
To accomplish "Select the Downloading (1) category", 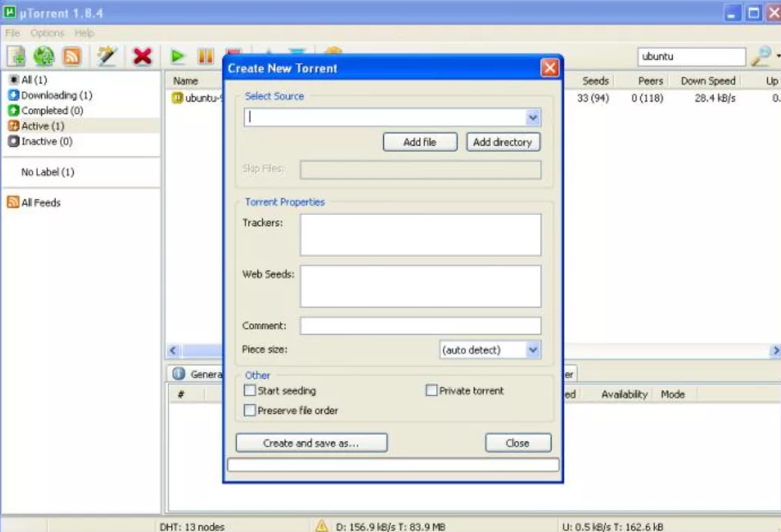I will point(51,95).
